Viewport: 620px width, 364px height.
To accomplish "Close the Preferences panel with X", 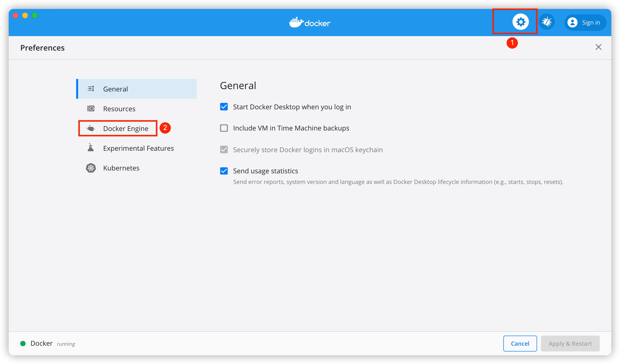I will tap(598, 47).
